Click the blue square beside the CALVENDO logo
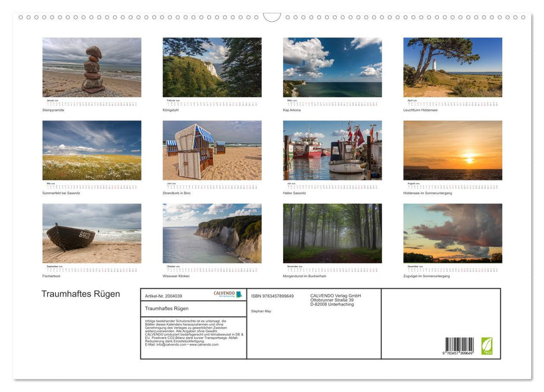Screen dimensions: 544x392 coord(238,293)
